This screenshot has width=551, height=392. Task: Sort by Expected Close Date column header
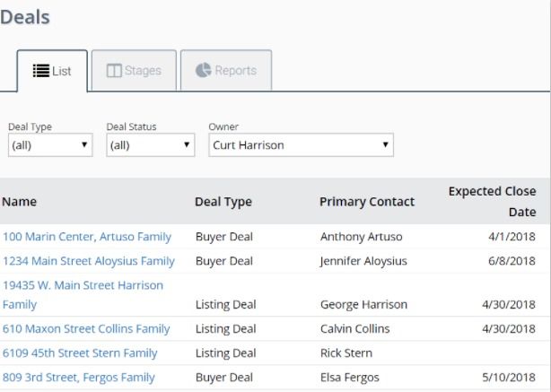coord(493,202)
